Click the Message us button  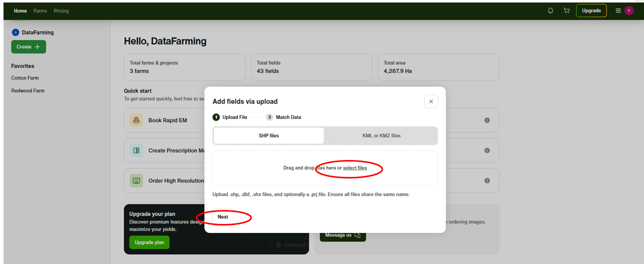(x=343, y=235)
